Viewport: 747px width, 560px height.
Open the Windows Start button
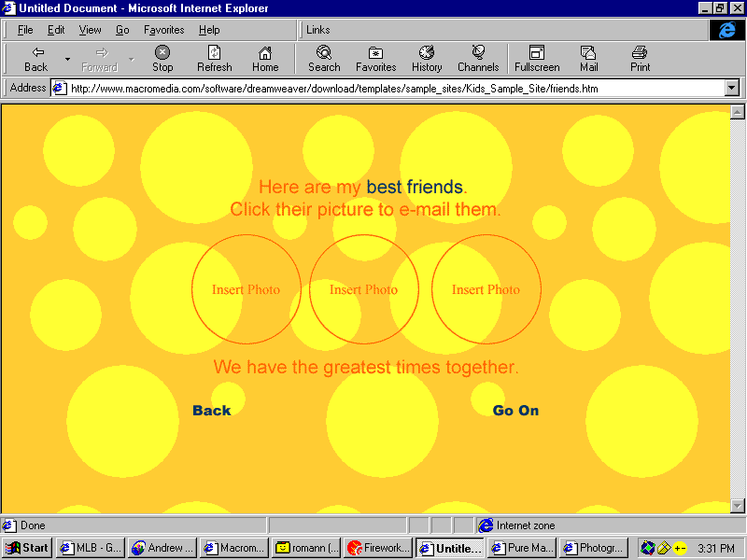27,548
